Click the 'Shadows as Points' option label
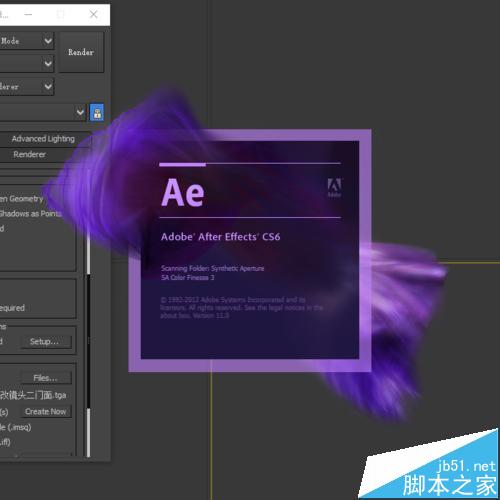500x500 pixels. click(x=30, y=213)
